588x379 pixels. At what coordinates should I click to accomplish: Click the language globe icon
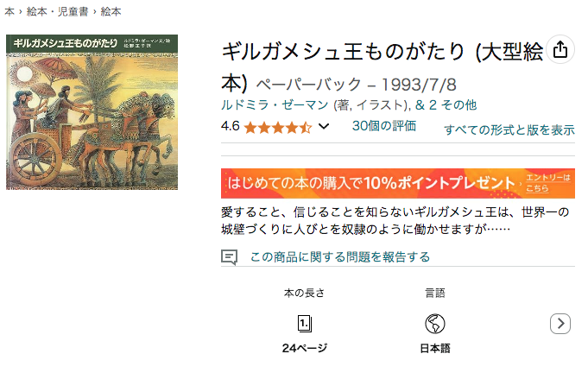435,324
